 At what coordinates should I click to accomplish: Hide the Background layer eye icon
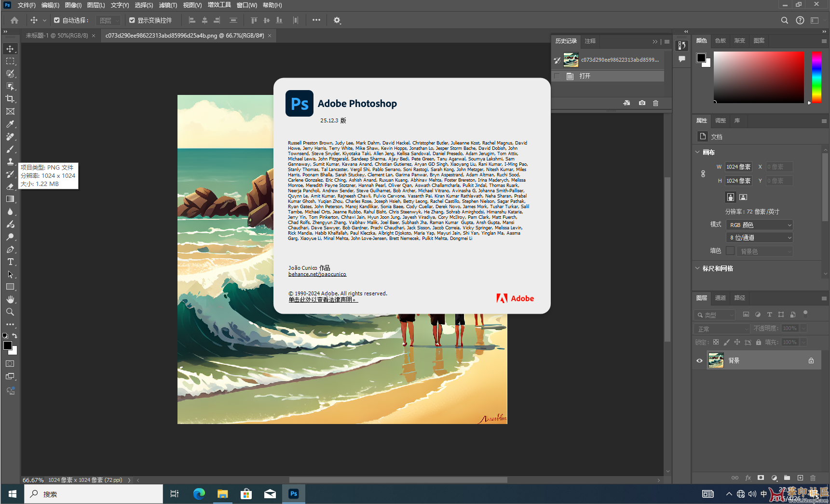(699, 360)
